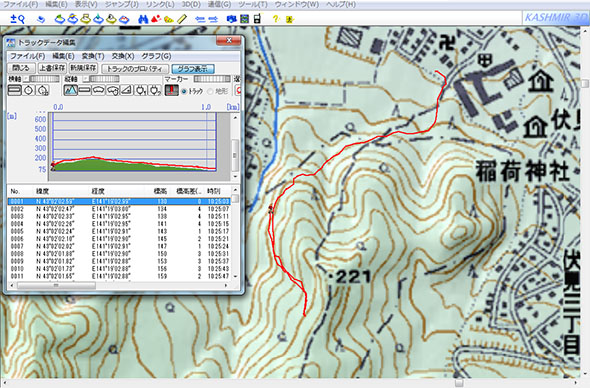
Task: Toggle the clock time-axis icon button
Action: pyautogui.click(x=29, y=90)
